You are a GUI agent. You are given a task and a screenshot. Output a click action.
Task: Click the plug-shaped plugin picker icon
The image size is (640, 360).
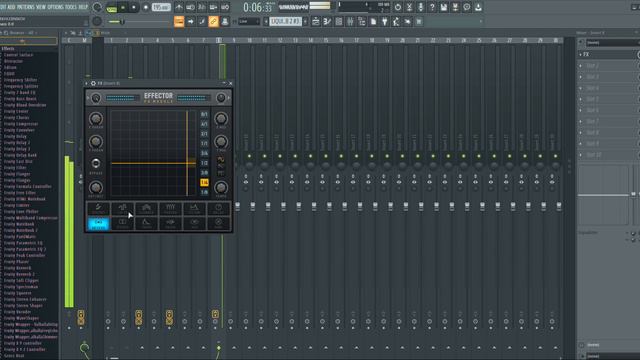click(384, 22)
